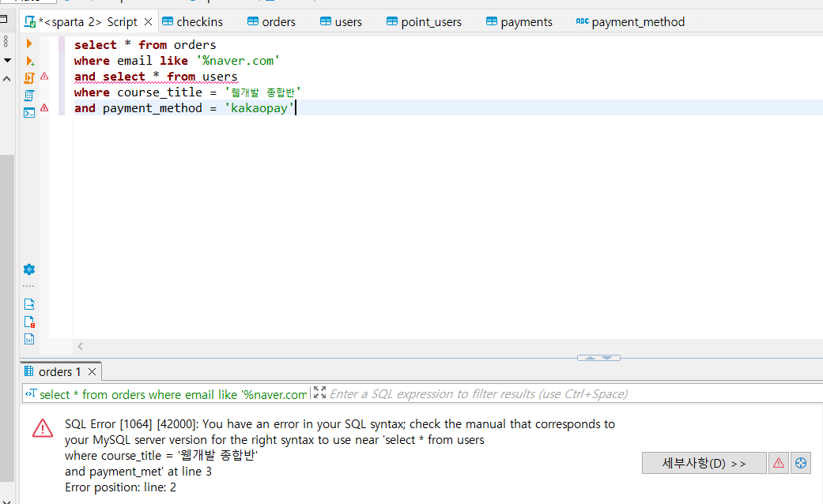
Task: Open the SQL console terminal icon
Action: coord(29,113)
